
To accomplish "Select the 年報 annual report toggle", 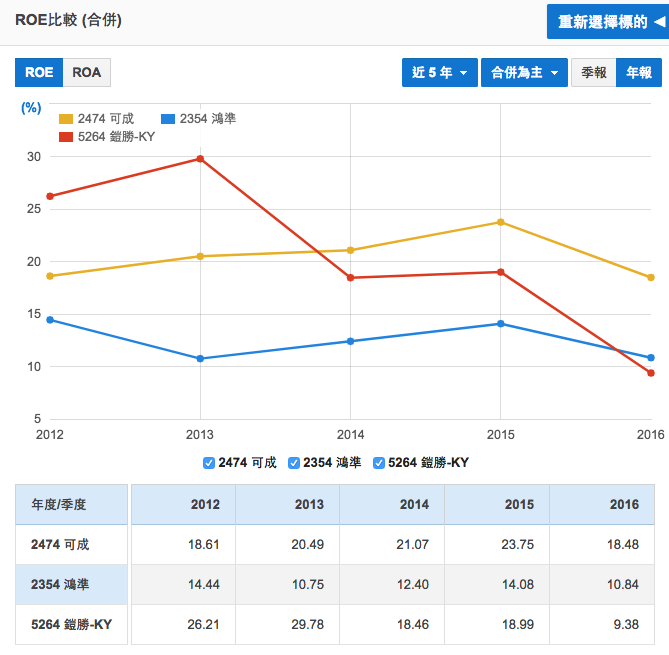I will (x=639, y=73).
